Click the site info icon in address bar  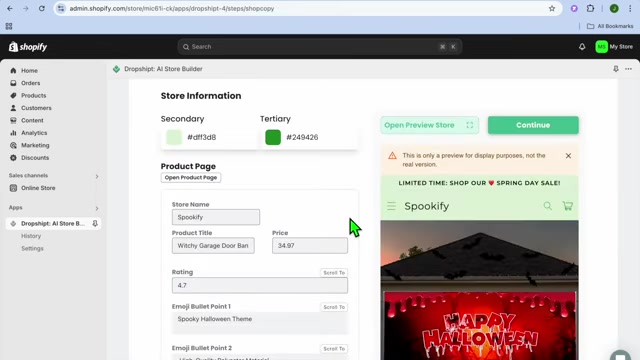point(61,8)
